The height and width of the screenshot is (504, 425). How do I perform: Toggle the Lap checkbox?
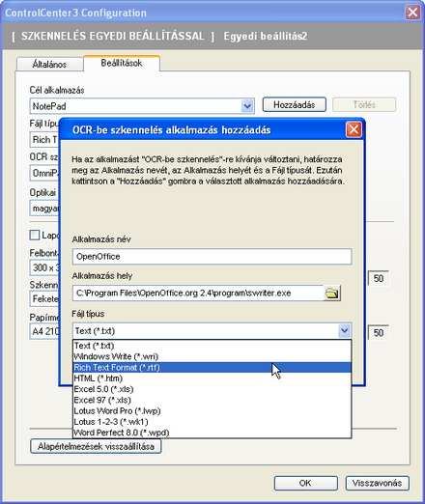(35, 235)
